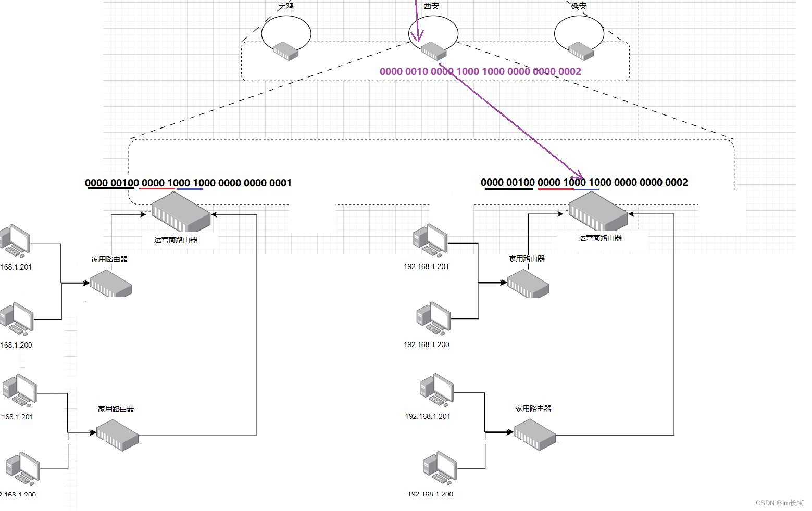
Task: Click the 家用路由器 label above the upper 0002-network router
Action: pyautogui.click(x=527, y=258)
